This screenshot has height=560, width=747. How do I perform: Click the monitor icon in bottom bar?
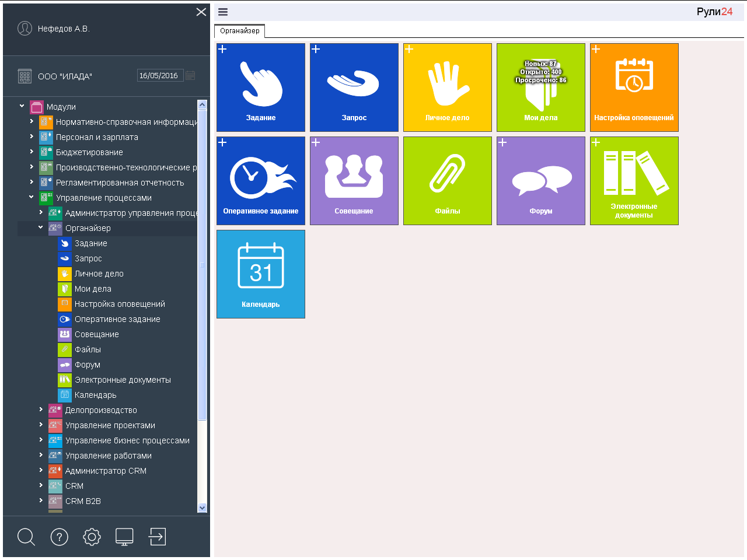point(124,537)
